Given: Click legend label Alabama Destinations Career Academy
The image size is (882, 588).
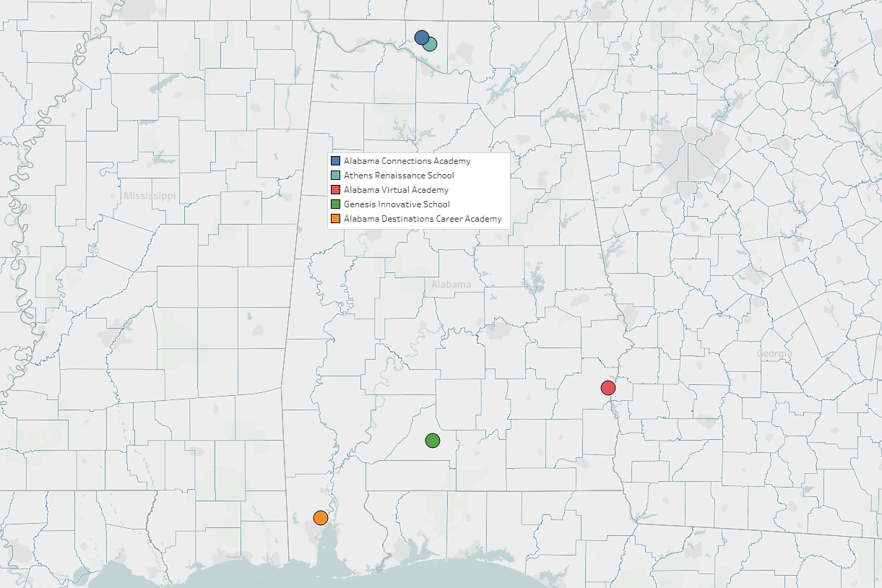Looking at the screenshot, I should pyautogui.click(x=423, y=219).
